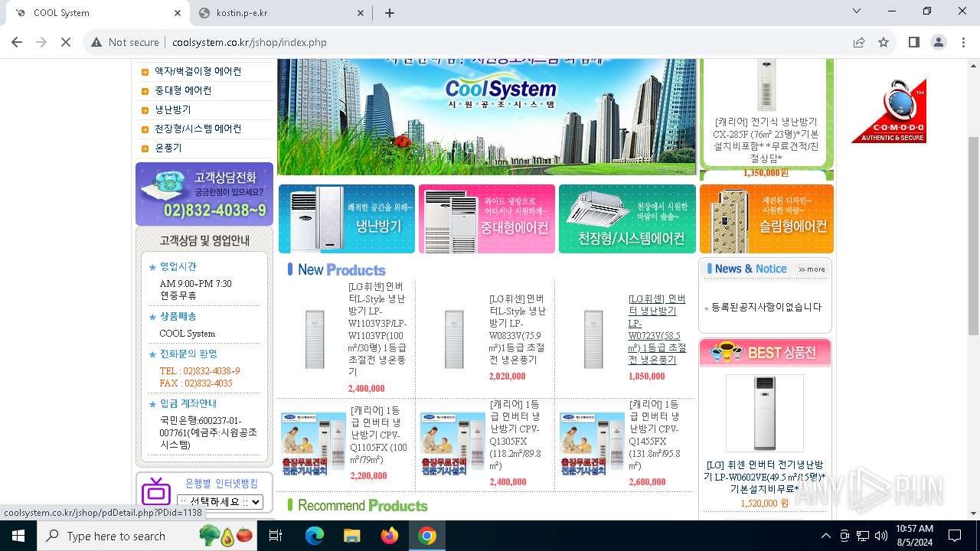Click the 인터넷뱅킹 TV icon
The image size is (980, 551).
155,491
